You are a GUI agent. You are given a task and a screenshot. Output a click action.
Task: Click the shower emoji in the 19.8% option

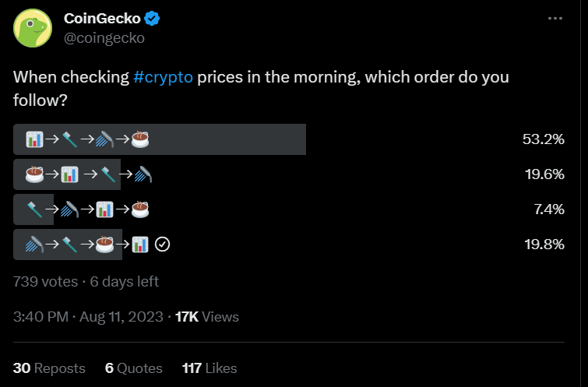coord(34,245)
